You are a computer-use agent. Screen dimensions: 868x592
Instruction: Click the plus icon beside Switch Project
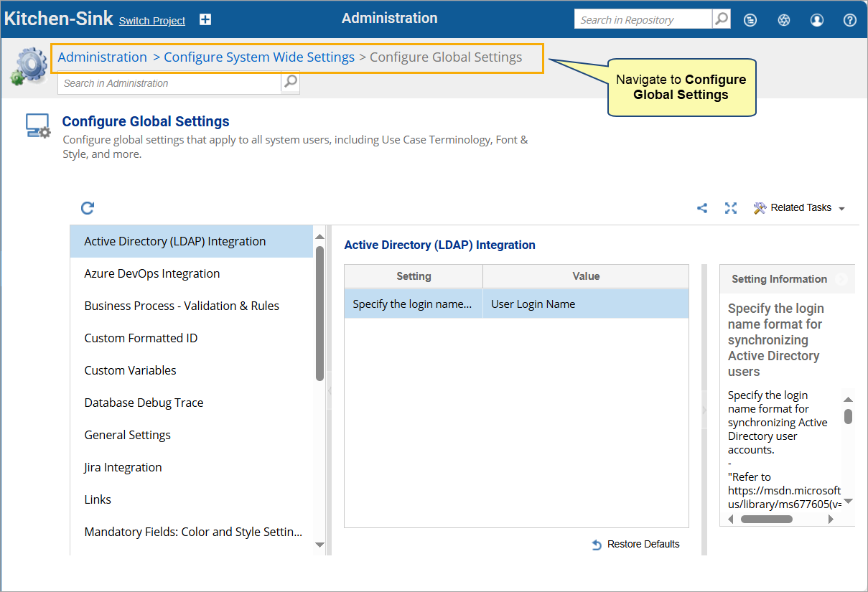pos(205,20)
